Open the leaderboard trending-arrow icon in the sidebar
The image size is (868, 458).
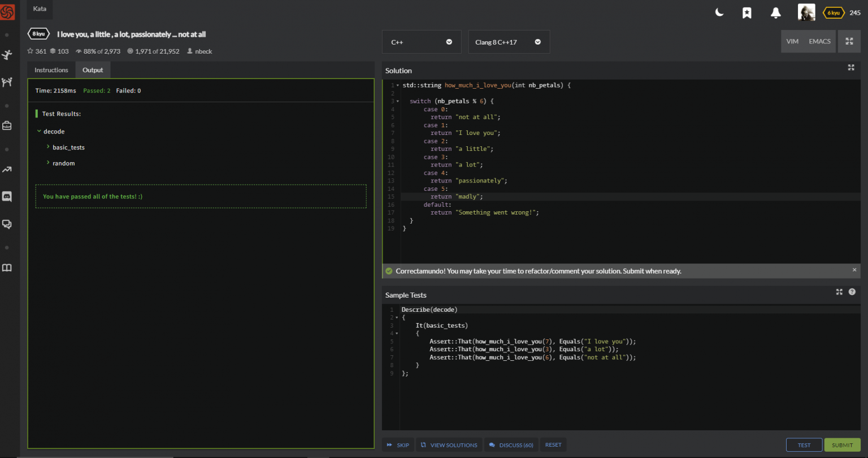click(7, 169)
